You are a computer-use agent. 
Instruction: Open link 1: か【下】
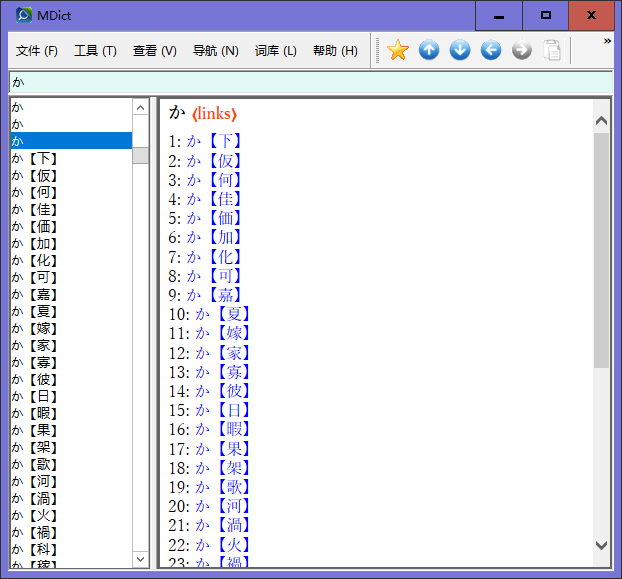(x=214, y=141)
